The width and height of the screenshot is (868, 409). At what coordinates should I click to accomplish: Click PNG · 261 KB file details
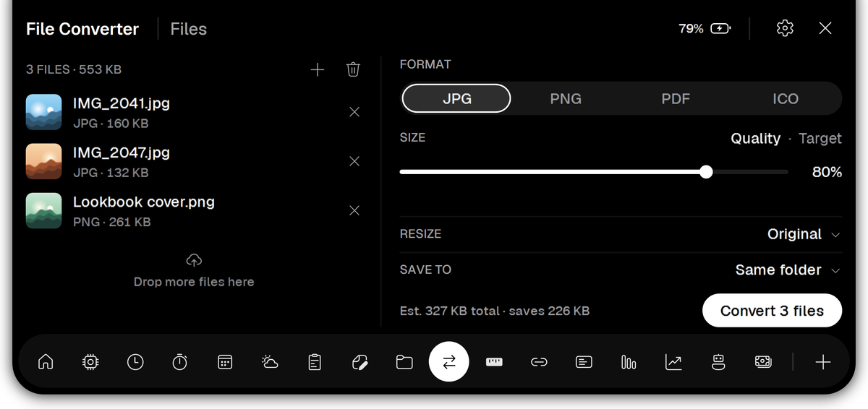coord(112,222)
